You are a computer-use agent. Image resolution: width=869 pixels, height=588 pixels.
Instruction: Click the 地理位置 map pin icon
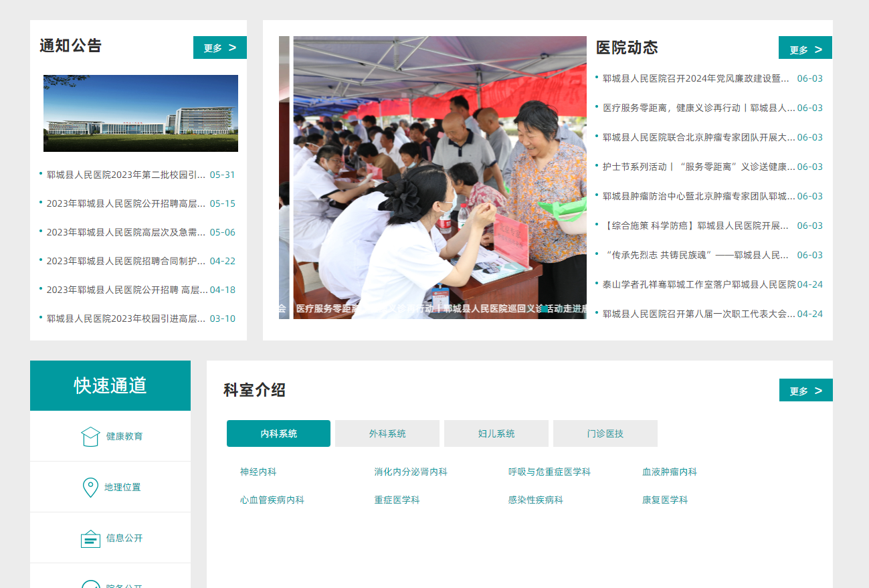tap(90, 487)
